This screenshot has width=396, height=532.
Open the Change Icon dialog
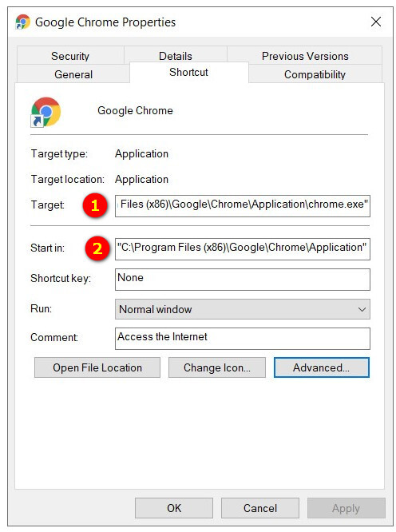click(x=217, y=367)
